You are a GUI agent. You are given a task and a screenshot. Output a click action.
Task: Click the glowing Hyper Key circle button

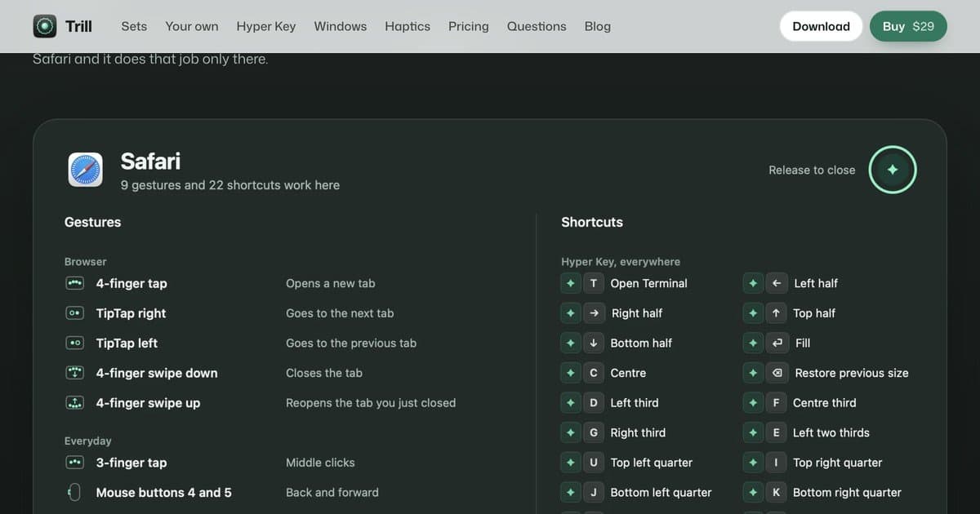[893, 170]
